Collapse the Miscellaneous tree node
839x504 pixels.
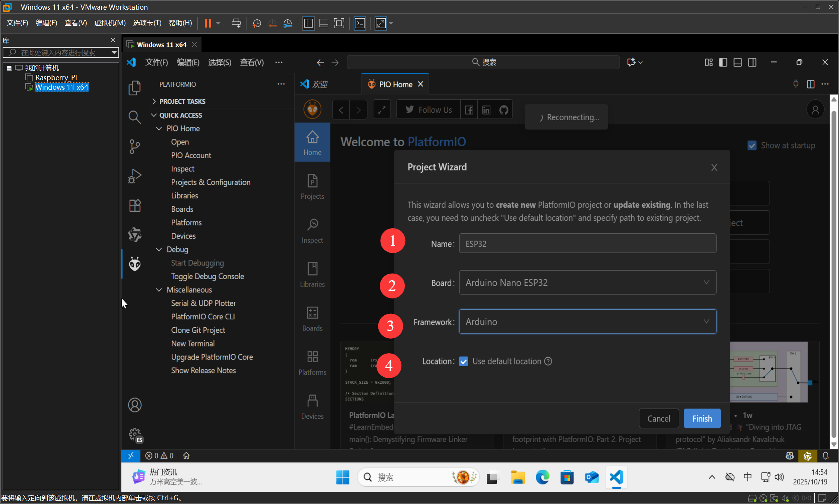tap(159, 290)
